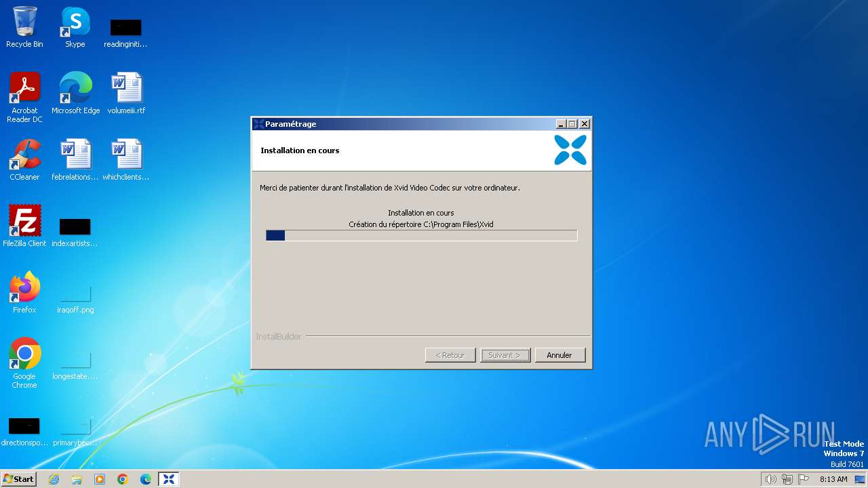
Task: Launch CCleaner from the desktop
Action: click(x=24, y=159)
